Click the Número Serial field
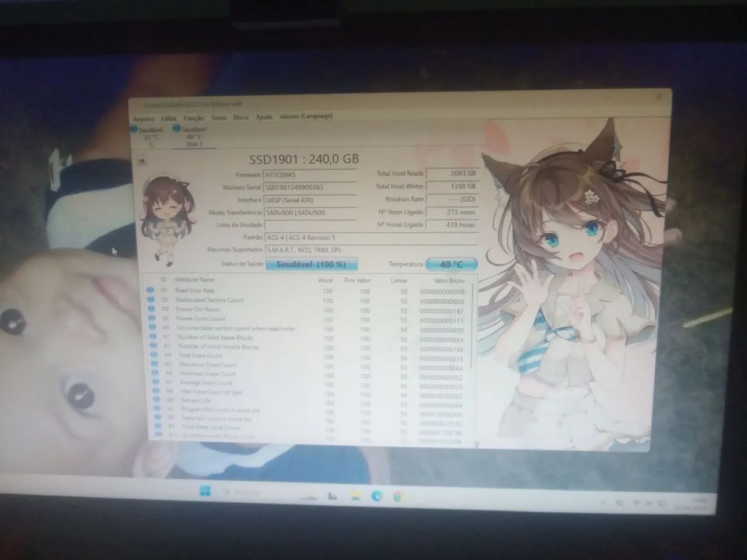Screen dimensions: 747x560 click(x=310, y=187)
